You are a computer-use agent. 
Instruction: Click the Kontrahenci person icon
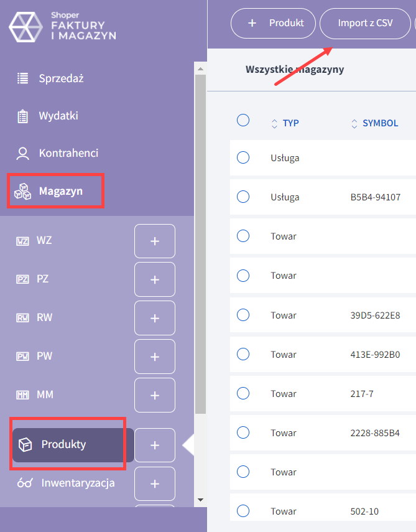tap(23, 153)
